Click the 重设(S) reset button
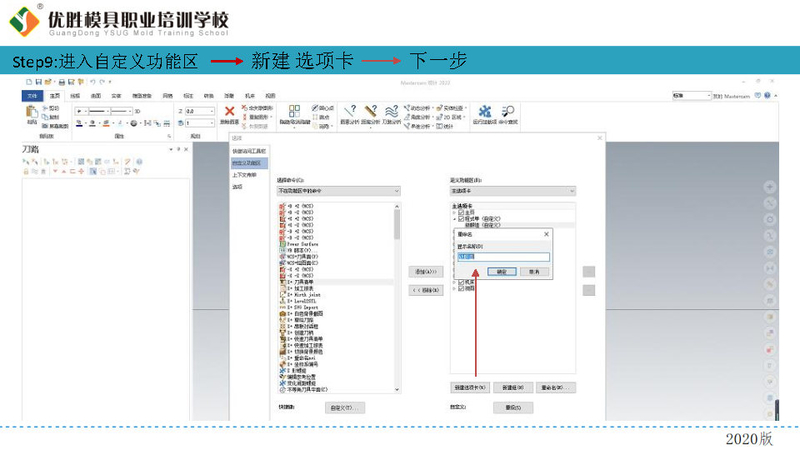Viewport: 800px width, 450px height. pos(513,408)
